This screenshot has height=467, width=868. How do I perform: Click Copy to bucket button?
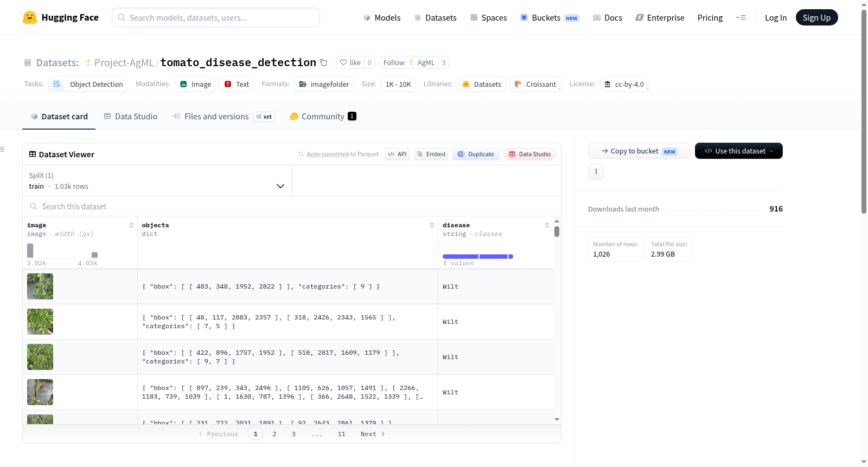click(639, 151)
